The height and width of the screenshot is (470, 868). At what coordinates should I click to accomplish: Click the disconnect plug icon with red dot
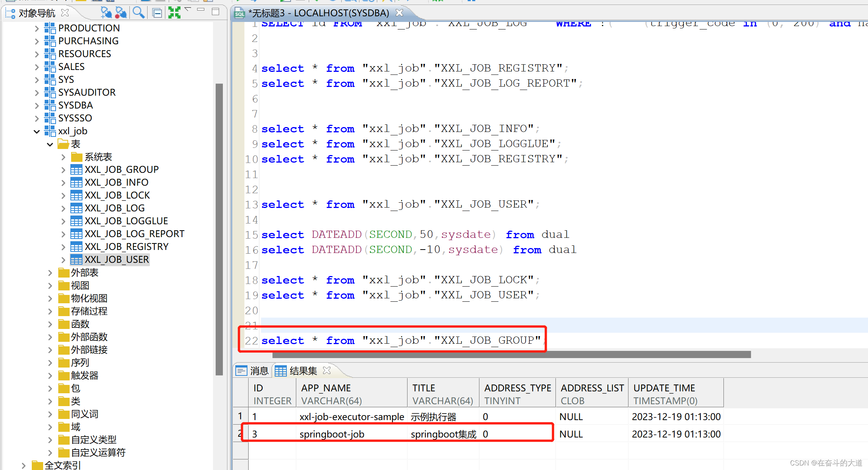coord(121,13)
